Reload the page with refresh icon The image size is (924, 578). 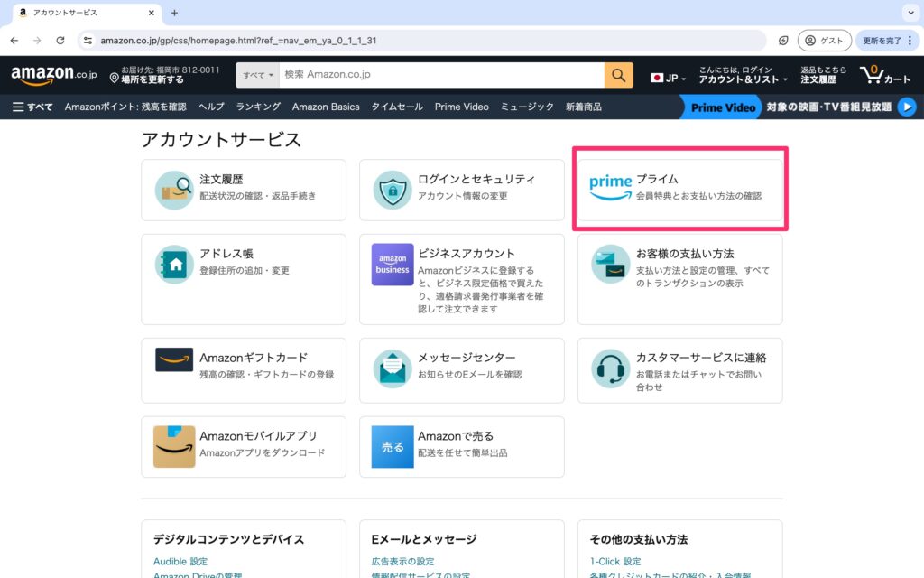coord(60,40)
